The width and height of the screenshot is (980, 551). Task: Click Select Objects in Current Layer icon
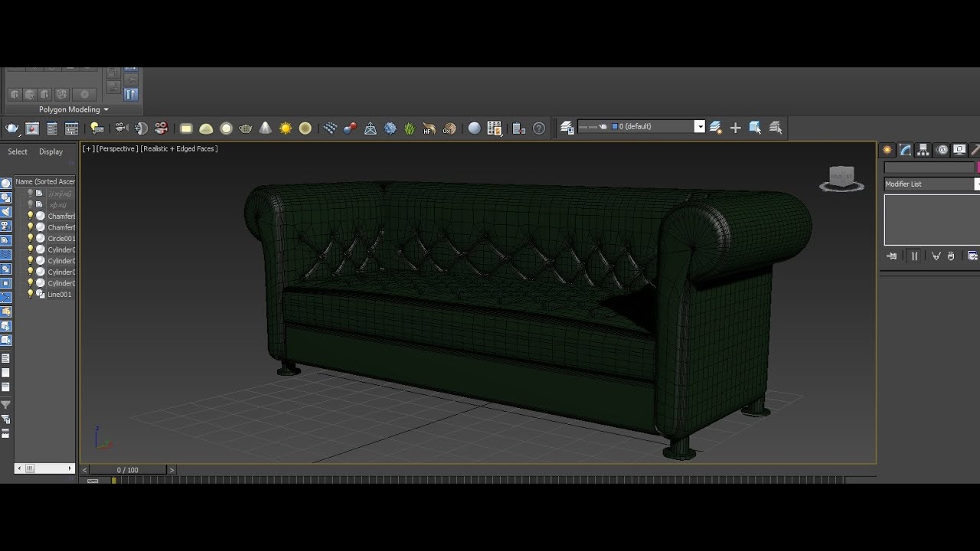pyautogui.click(x=756, y=128)
